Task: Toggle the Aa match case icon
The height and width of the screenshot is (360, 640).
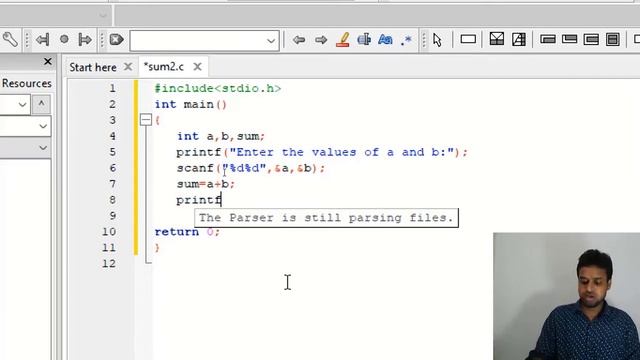Action: click(x=385, y=40)
